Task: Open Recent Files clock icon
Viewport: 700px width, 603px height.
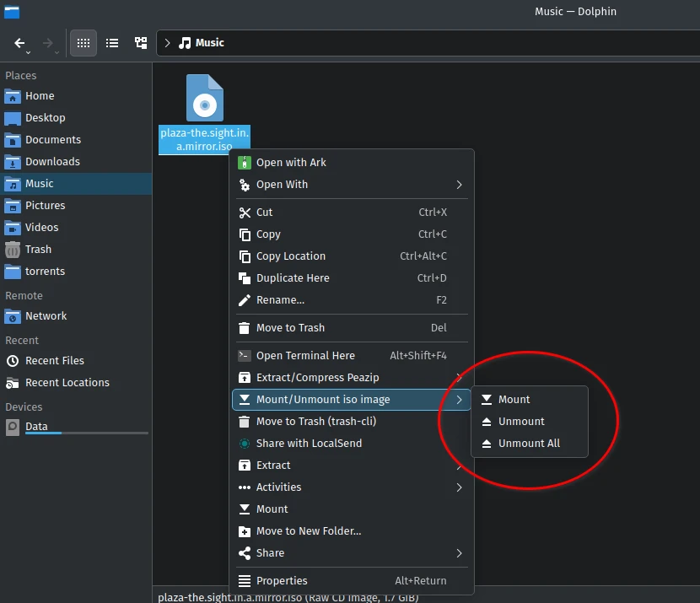Action: pyautogui.click(x=13, y=361)
